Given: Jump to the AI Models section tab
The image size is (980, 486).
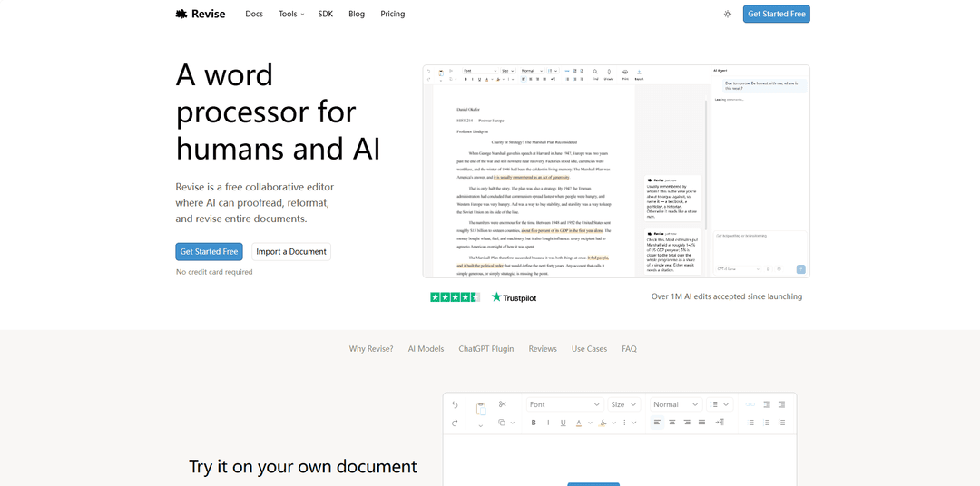Looking at the screenshot, I should [426, 349].
